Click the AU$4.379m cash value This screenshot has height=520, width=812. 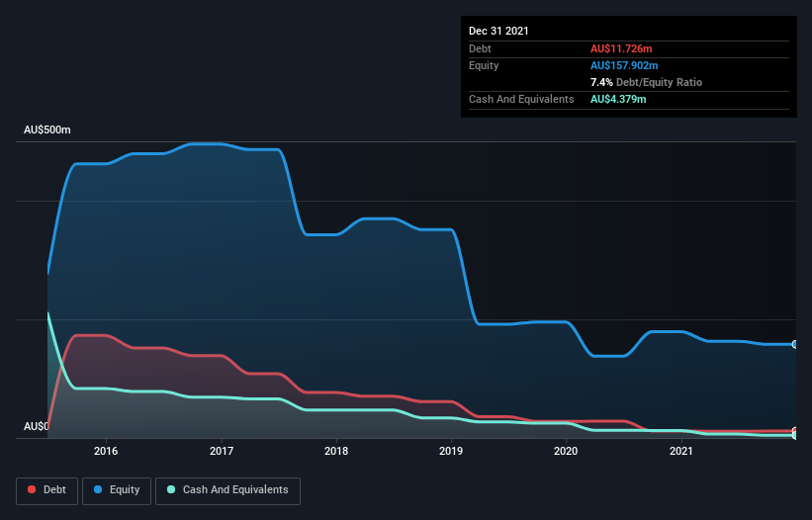(x=618, y=99)
